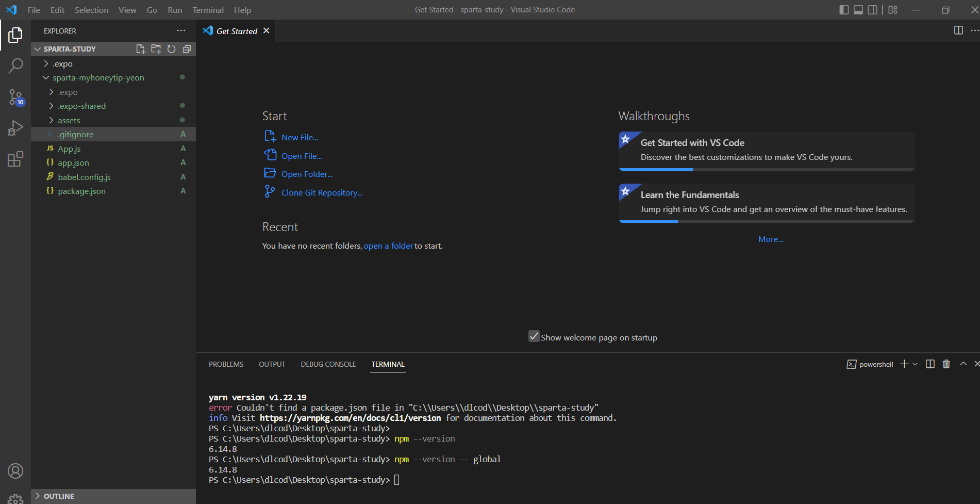
Task: Open the Run and Debug view
Action: (15, 128)
